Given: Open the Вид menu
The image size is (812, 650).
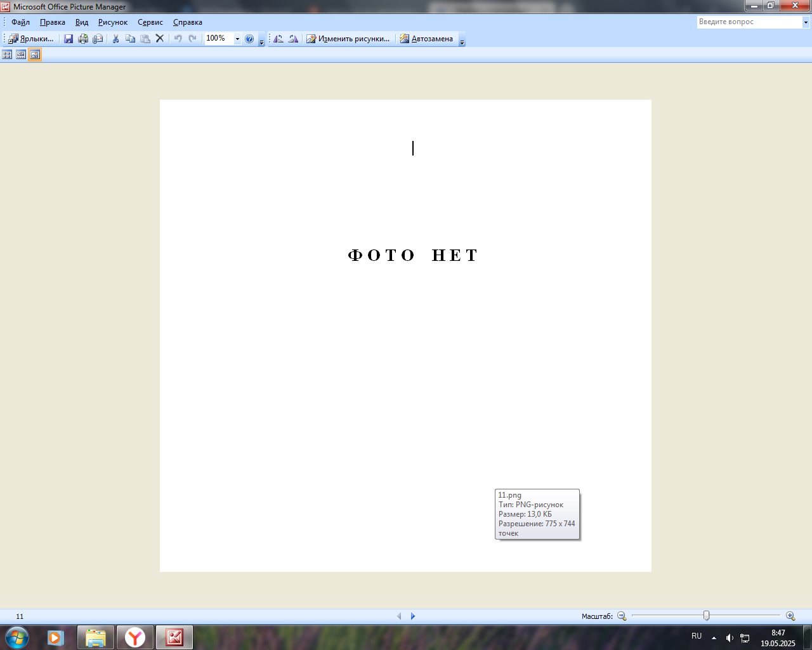Looking at the screenshot, I should click(82, 22).
